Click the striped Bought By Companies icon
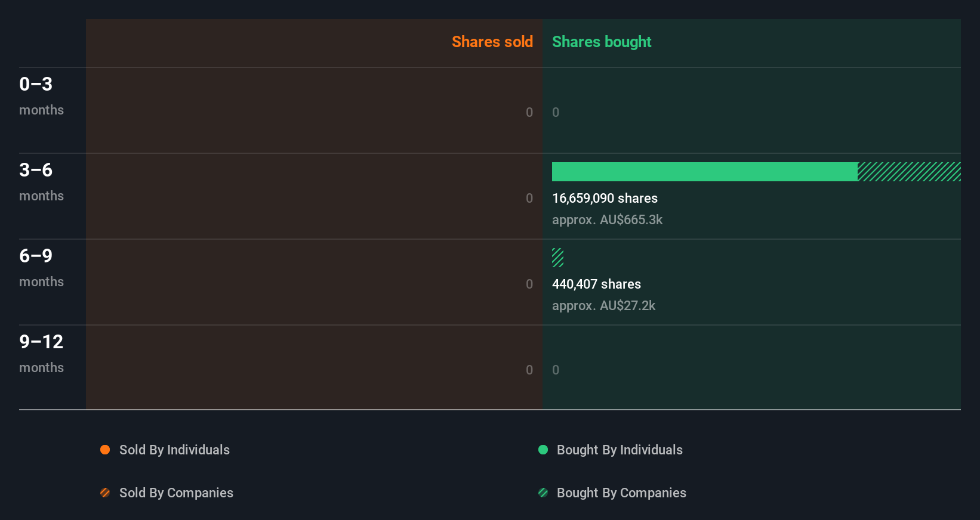The height and width of the screenshot is (520, 980). (543, 493)
